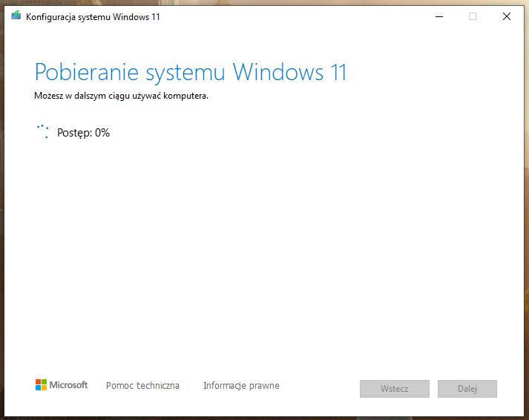529x420 pixels.
Task: Click the Pobieranie systemu Windows 11 heading
Action: [x=191, y=73]
